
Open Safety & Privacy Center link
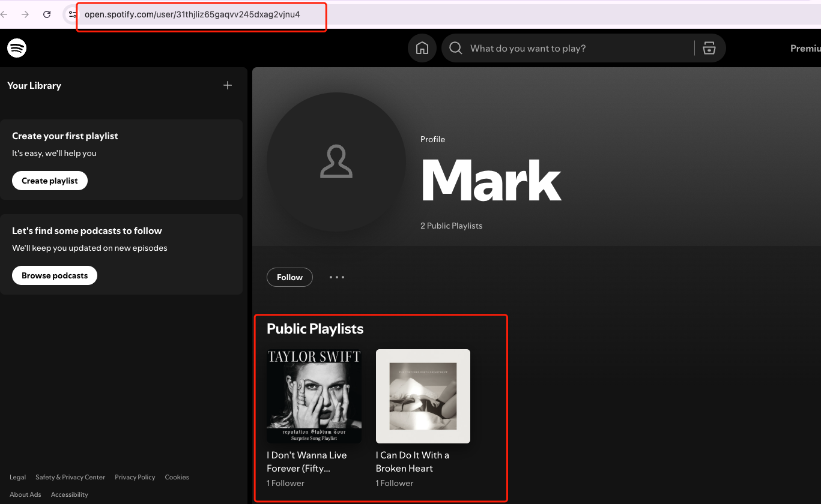pyautogui.click(x=70, y=477)
